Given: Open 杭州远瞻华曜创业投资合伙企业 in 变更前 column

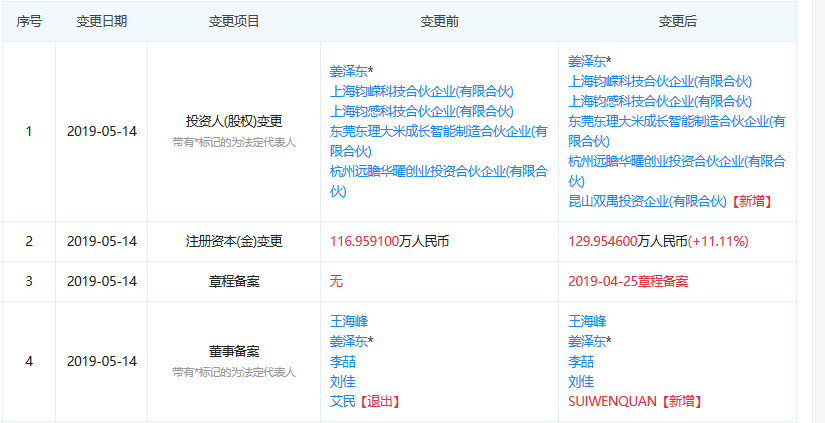Looking at the screenshot, I should (439, 182).
